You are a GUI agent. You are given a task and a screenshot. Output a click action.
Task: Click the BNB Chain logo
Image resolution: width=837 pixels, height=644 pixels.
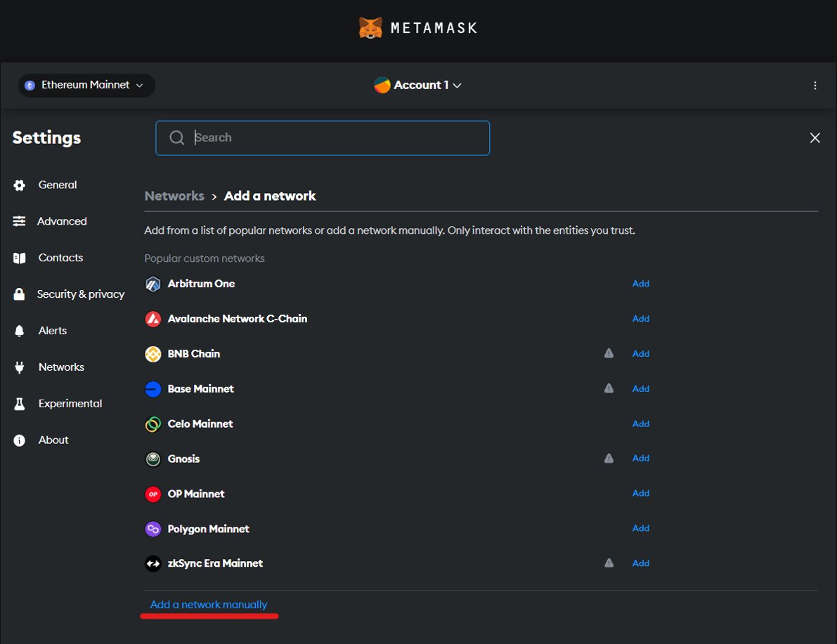(153, 354)
